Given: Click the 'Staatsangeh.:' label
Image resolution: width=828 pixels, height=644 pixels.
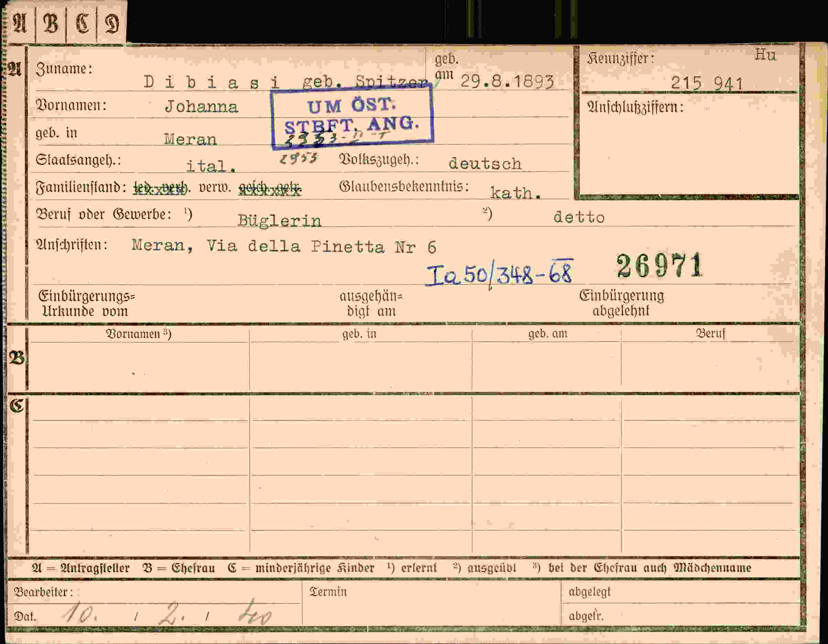Looking at the screenshot, I should tap(78, 160).
